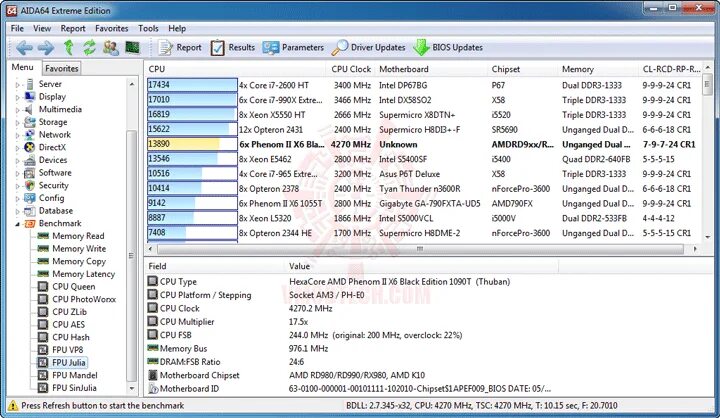
Task: Expand the Devices tree node
Action: pyautogui.click(x=17, y=161)
